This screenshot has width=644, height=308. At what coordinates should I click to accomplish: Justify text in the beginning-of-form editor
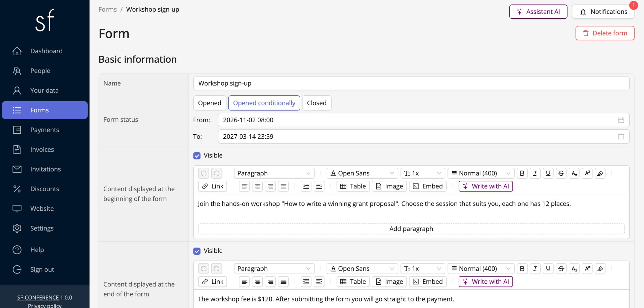(283, 186)
